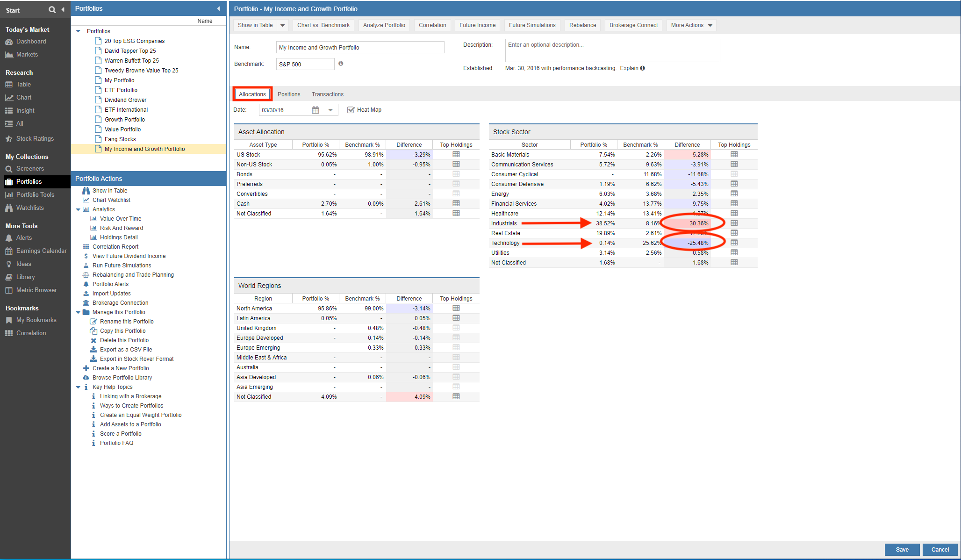Click the Rebalance toolbar button
The image size is (961, 560).
click(x=582, y=25)
